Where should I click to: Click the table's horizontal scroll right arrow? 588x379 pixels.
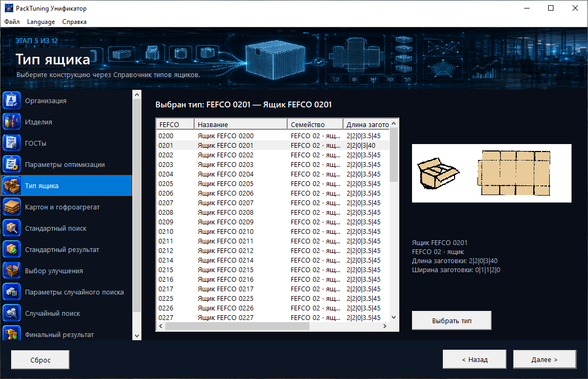point(385,326)
